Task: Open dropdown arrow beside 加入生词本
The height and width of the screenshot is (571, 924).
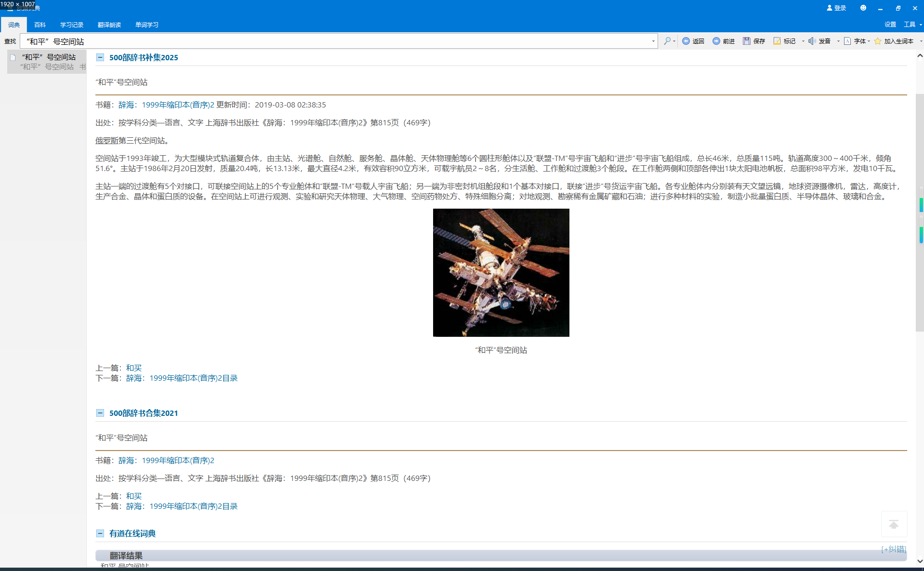Action: click(x=921, y=41)
